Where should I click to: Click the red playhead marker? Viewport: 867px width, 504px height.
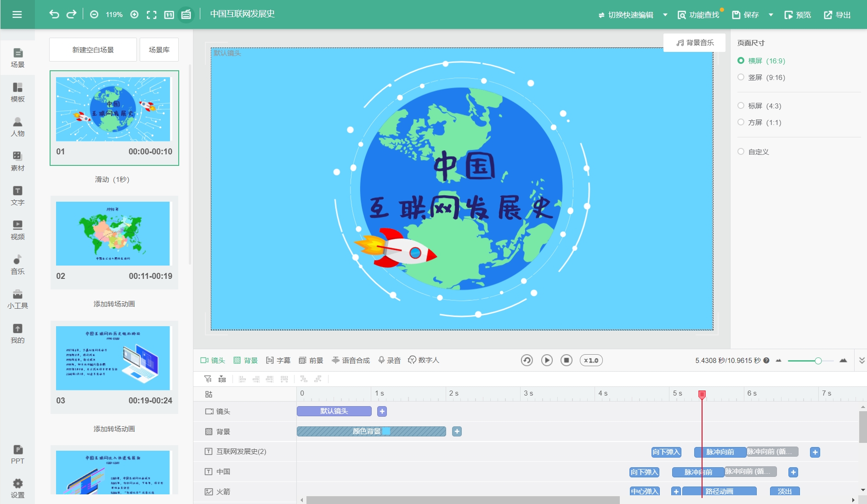(x=702, y=394)
